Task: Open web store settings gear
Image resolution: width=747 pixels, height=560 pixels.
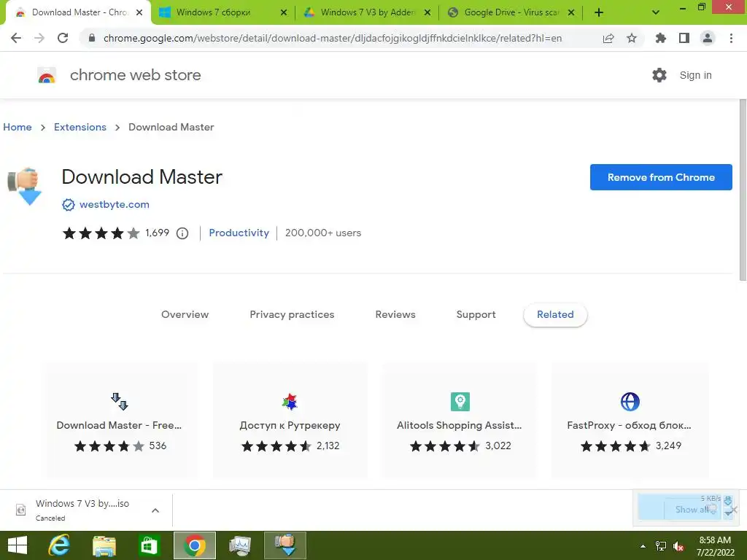Action: point(659,75)
